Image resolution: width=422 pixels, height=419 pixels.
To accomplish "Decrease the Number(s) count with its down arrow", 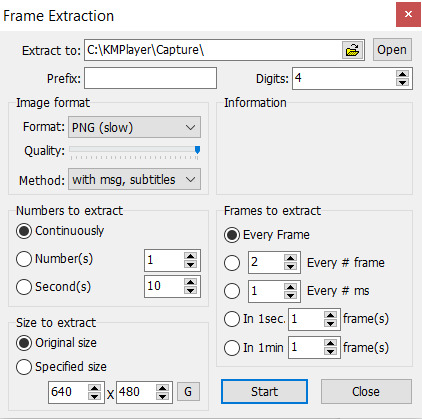I will (191, 264).
